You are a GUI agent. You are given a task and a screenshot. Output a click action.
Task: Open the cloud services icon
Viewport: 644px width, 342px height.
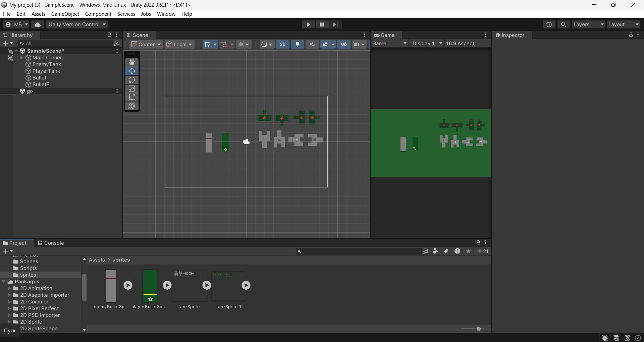38,24
